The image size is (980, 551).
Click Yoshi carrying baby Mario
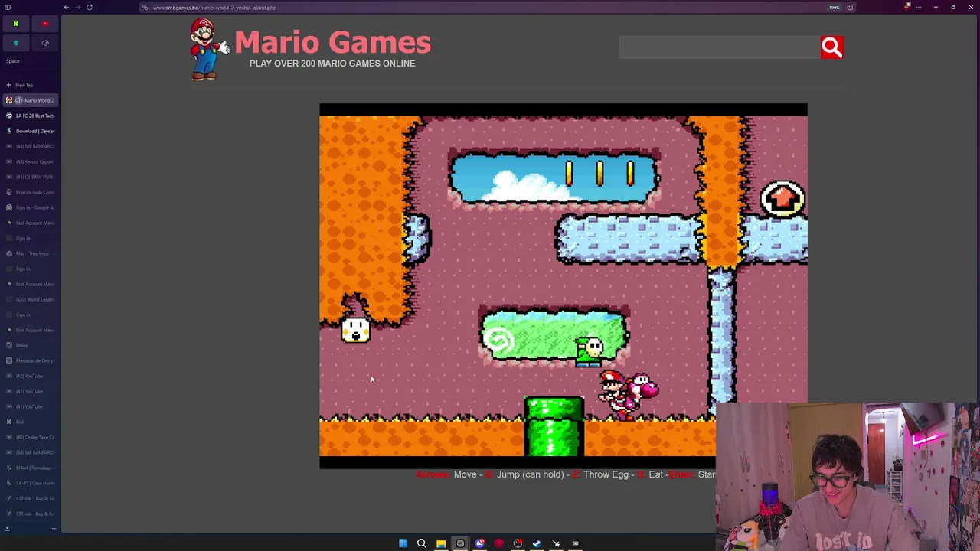coord(628,394)
